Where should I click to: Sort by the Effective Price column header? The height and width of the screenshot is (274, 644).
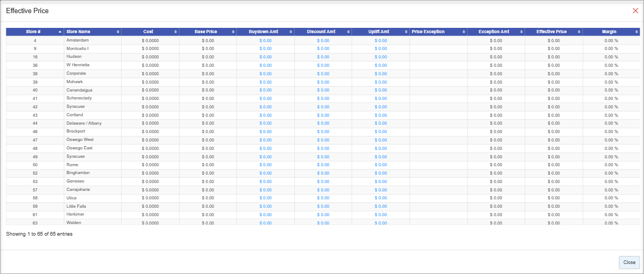point(553,32)
